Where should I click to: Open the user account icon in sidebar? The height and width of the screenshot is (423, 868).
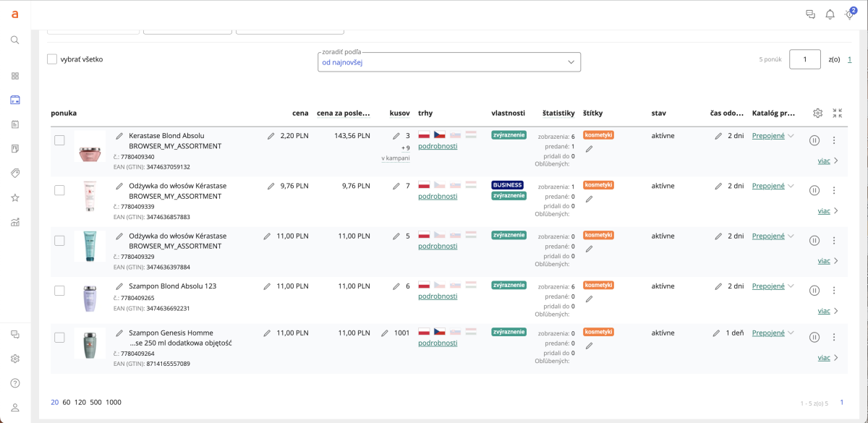15,408
